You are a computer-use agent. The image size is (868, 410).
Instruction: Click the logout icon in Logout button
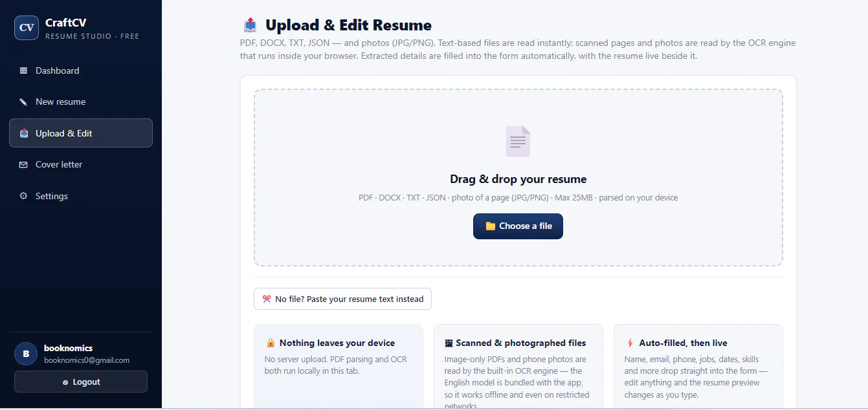[x=65, y=382]
